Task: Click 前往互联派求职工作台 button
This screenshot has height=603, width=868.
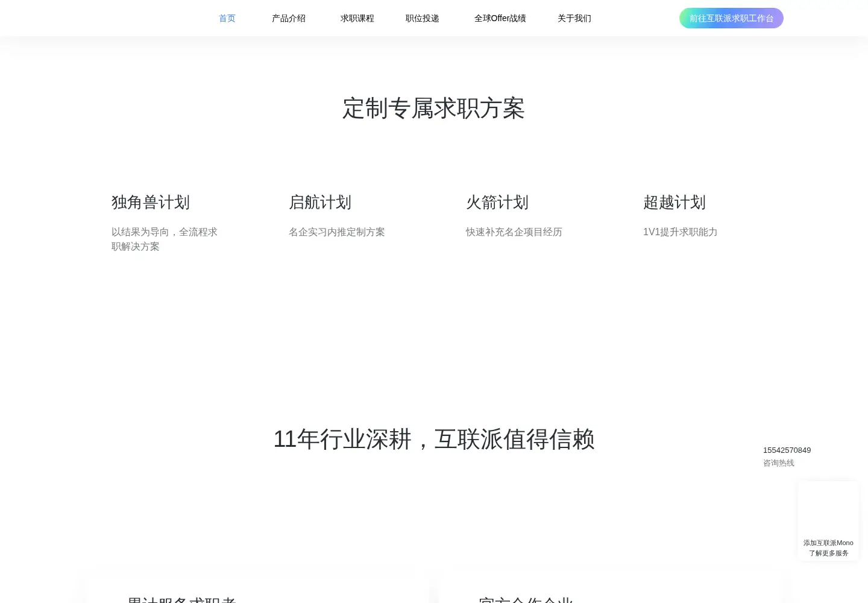Action: pos(731,18)
